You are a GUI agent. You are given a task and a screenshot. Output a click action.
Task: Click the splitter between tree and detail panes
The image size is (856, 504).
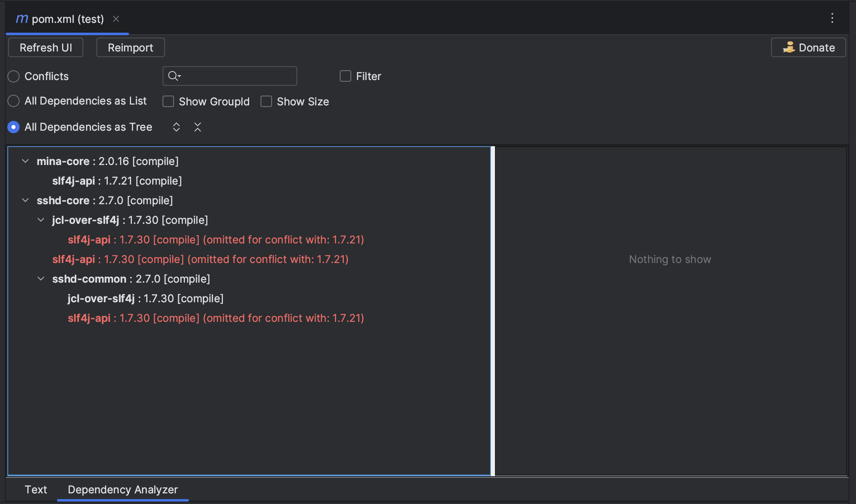click(493, 310)
